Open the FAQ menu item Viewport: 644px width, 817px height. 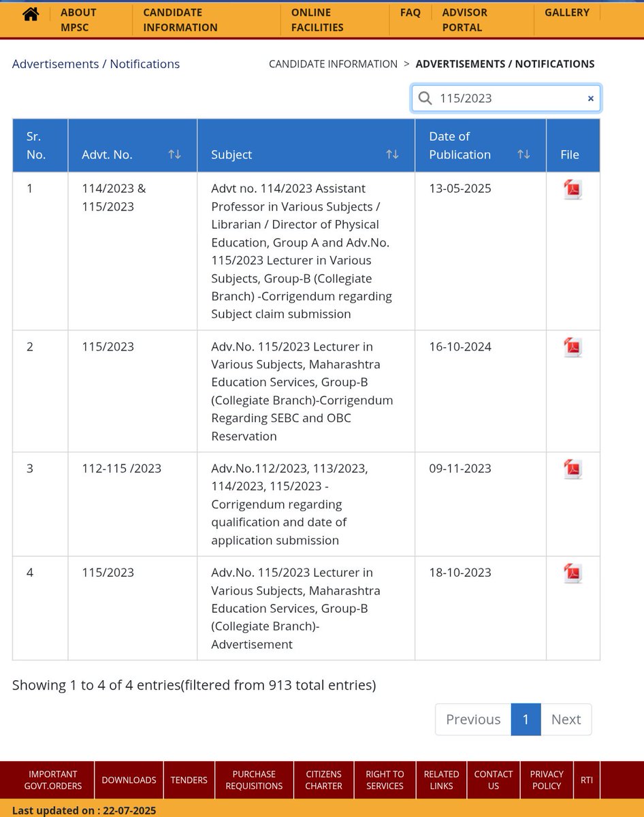pyautogui.click(x=410, y=12)
